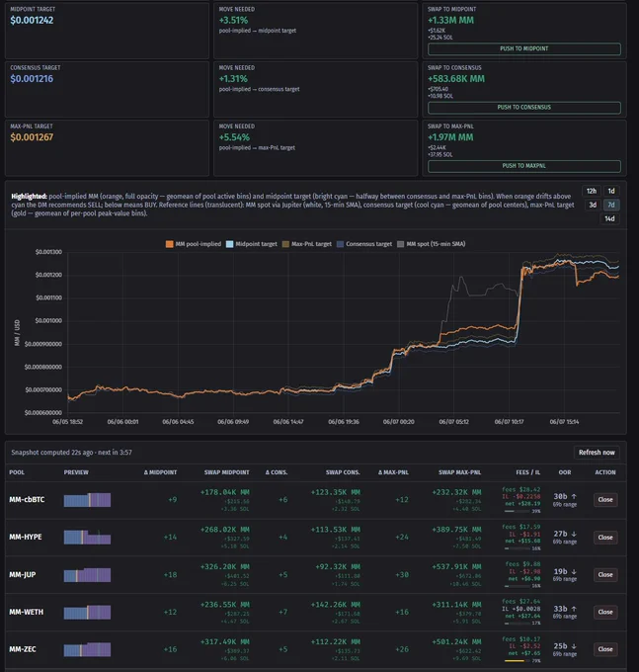Click the OOR column header
This screenshot has width=639, height=672.
(565, 472)
